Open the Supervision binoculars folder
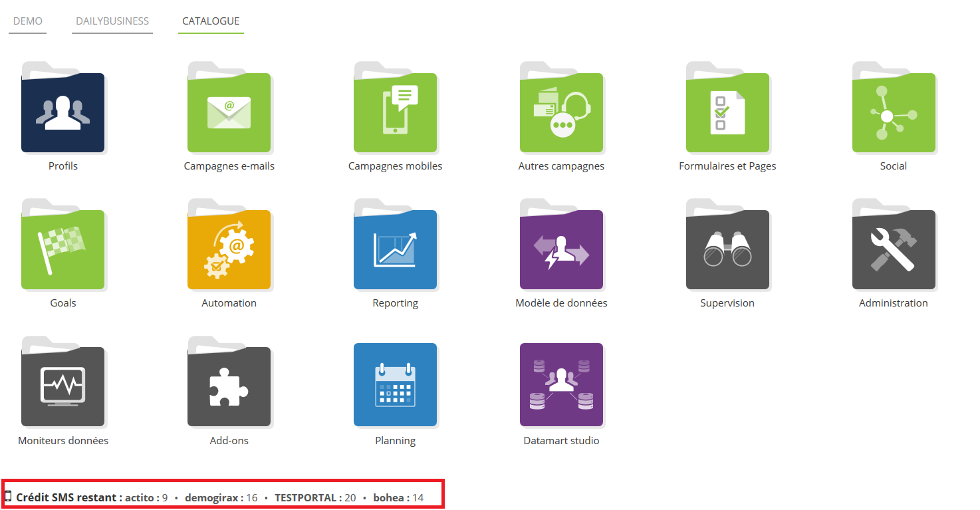 click(x=727, y=249)
